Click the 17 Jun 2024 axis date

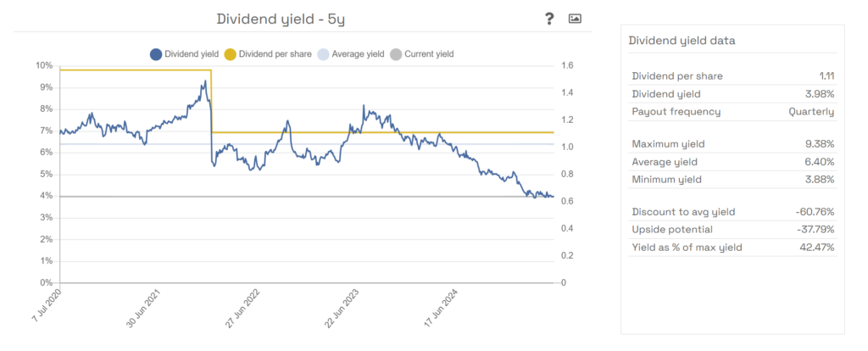click(x=441, y=307)
